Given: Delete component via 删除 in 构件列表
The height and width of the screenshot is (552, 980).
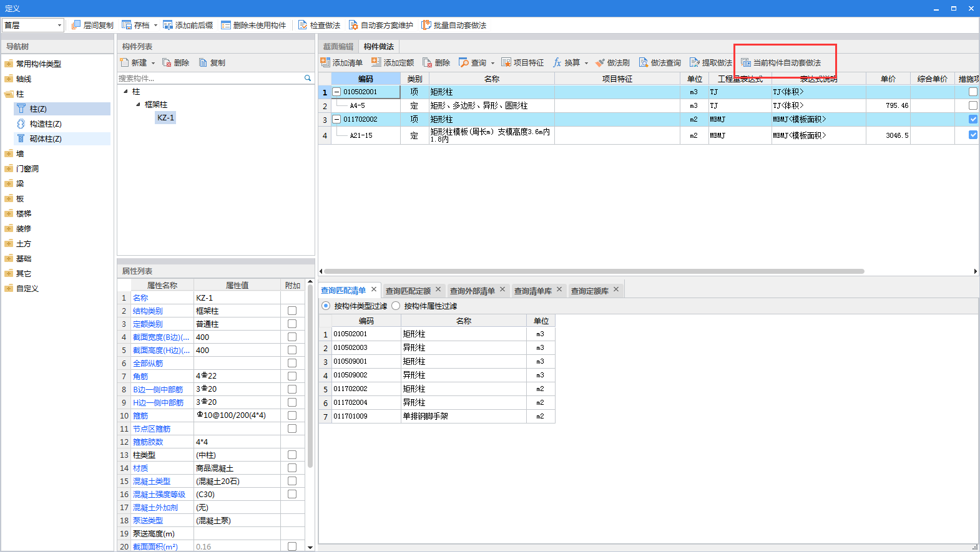Looking at the screenshot, I should click(175, 62).
